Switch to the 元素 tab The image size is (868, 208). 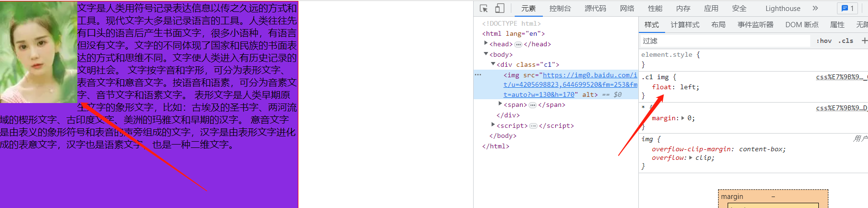(x=529, y=8)
